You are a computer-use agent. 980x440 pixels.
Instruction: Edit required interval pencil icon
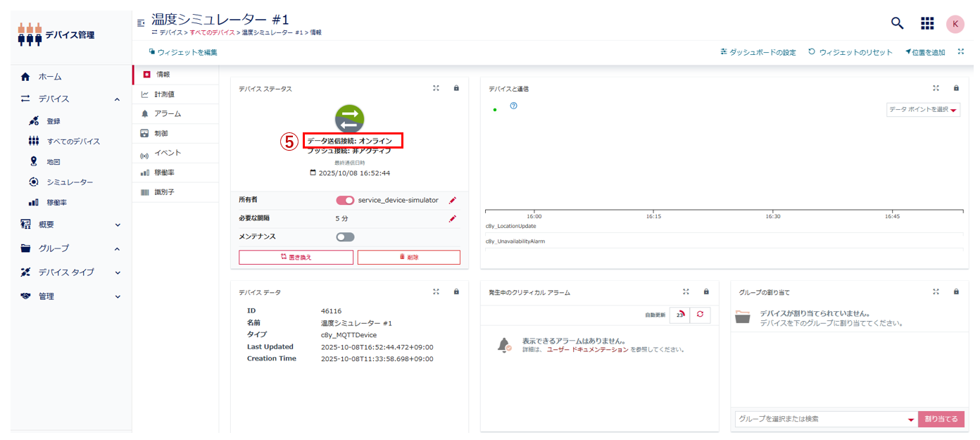coord(453,219)
